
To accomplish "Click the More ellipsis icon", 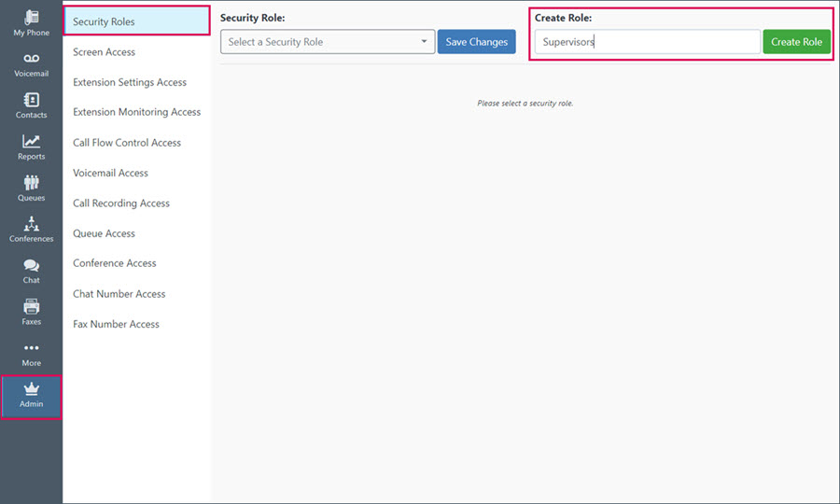I will pos(31,347).
